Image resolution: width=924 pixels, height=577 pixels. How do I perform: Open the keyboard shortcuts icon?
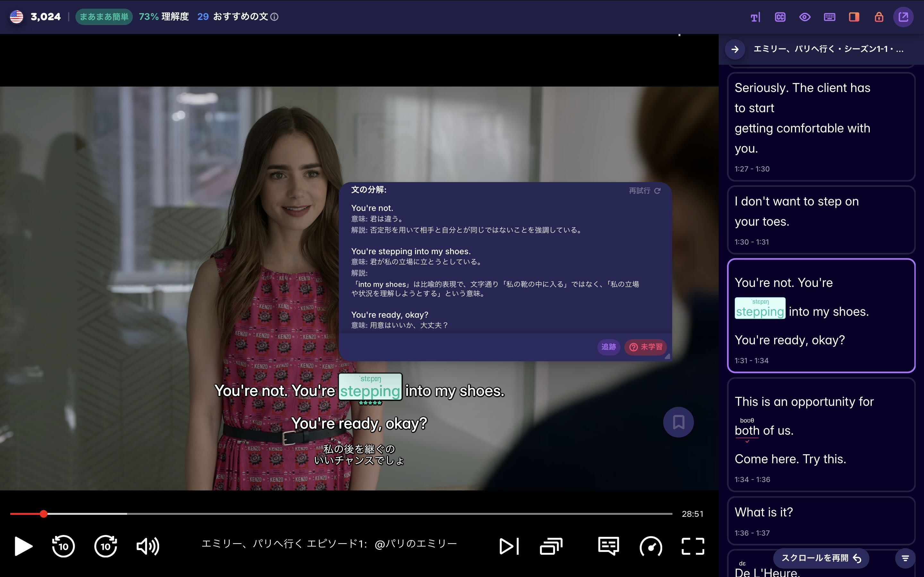click(829, 17)
